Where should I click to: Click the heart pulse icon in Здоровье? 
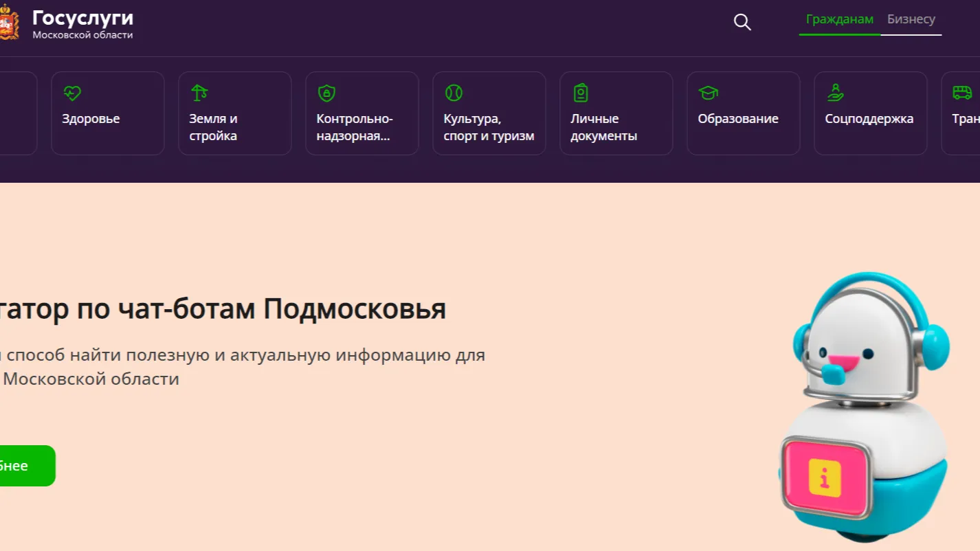pyautogui.click(x=71, y=93)
